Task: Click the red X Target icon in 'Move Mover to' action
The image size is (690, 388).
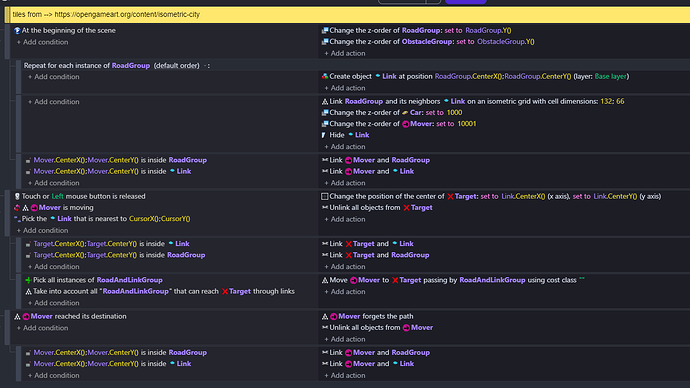Action: (395, 280)
